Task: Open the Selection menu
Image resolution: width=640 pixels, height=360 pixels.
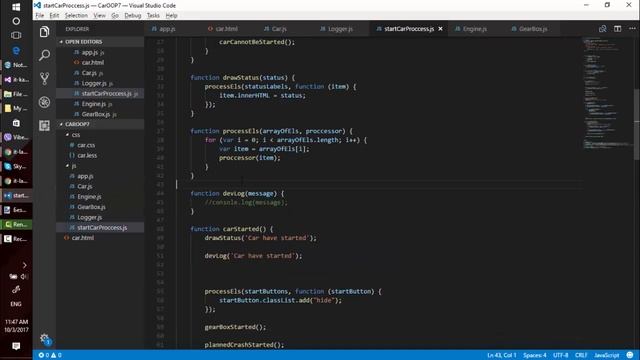Action: (76, 16)
